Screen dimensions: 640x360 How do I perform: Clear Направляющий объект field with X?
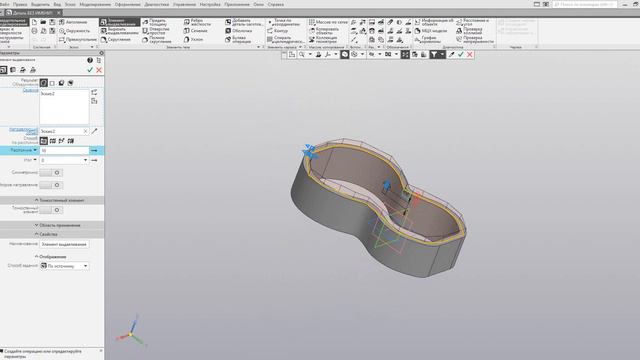click(x=85, y=131)
